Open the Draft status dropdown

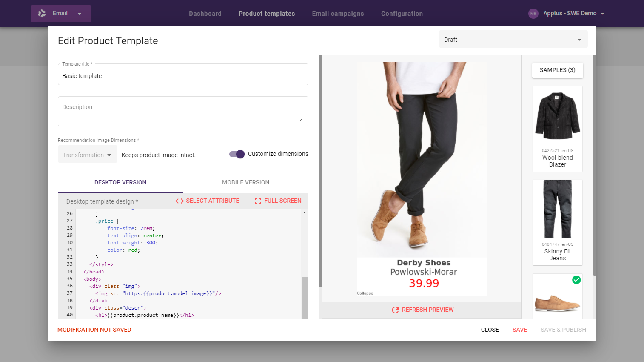[513, 40]
